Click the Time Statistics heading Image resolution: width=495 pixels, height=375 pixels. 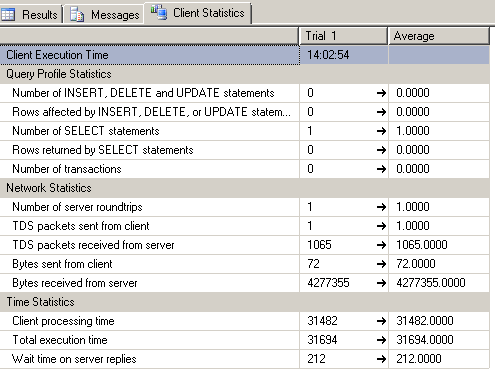(x=40, y=302)
